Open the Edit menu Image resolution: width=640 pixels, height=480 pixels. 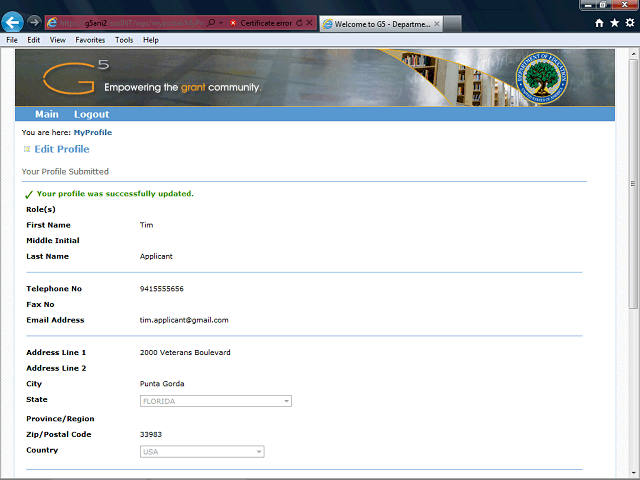click(x=33, y=40)
